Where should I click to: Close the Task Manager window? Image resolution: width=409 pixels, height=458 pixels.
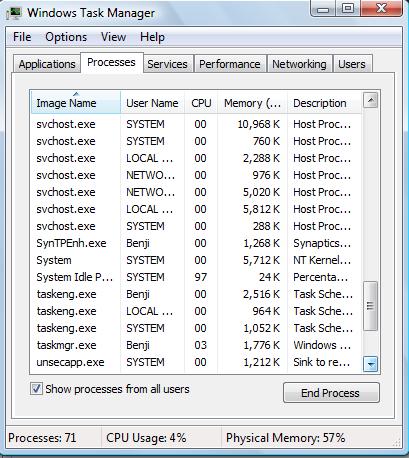[381, 8]
